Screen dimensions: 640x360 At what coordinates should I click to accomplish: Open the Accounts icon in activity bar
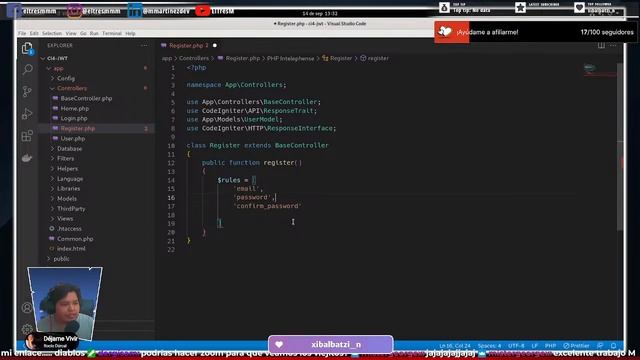(x=27, y=307)
